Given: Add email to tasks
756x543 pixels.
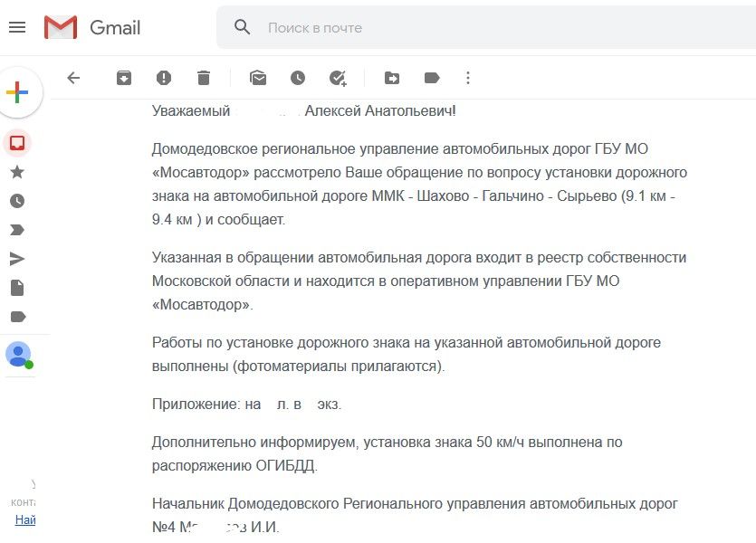Looking at the screenshot, I should point(338,78).
